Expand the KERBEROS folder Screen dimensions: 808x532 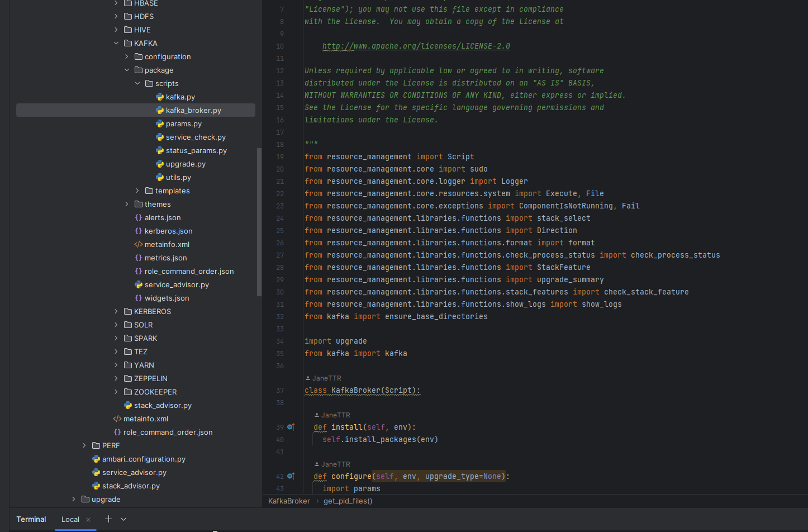click(116, 311)
